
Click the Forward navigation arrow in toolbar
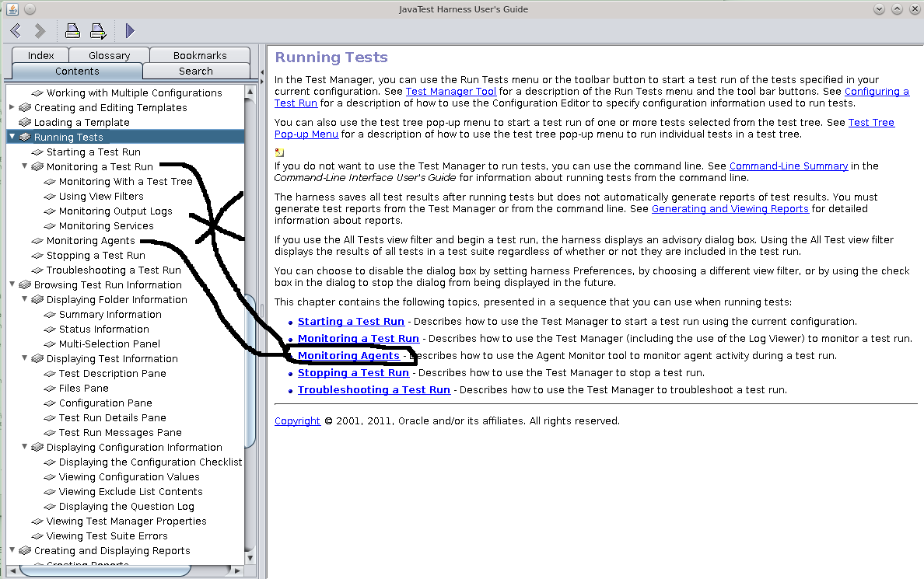(x=40, y=31)
